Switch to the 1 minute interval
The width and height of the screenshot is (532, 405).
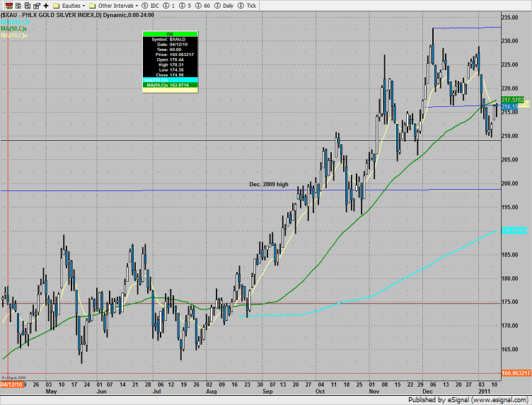169,6
